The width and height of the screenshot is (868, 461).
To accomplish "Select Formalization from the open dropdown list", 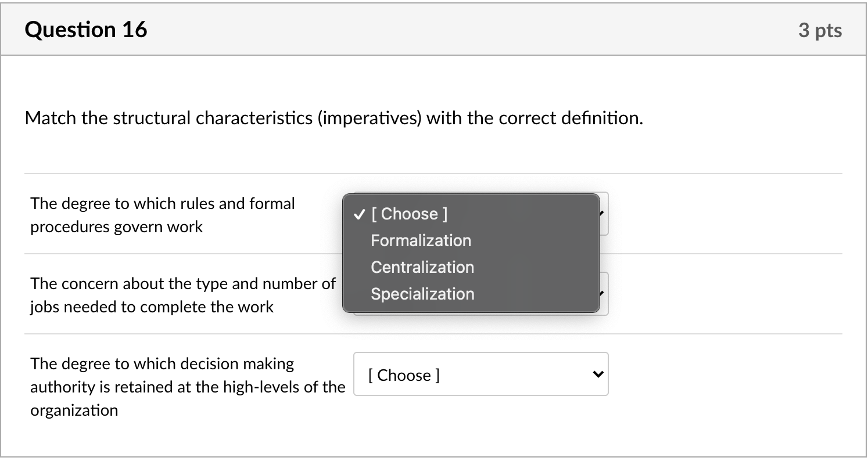I will pos(421,240).
